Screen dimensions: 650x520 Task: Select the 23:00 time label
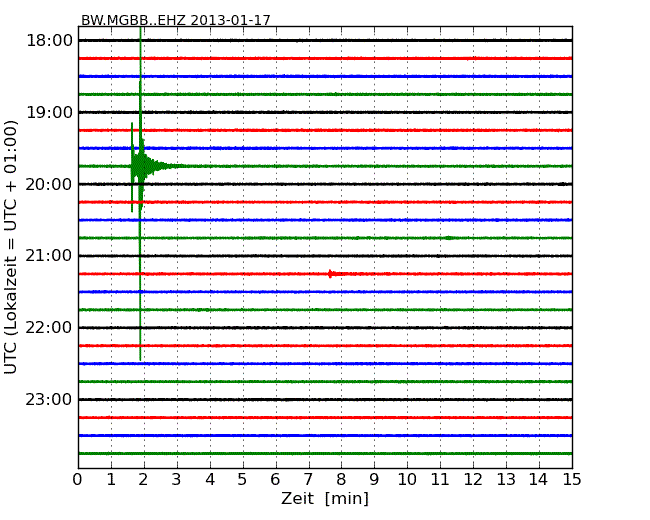pos(49,399)
